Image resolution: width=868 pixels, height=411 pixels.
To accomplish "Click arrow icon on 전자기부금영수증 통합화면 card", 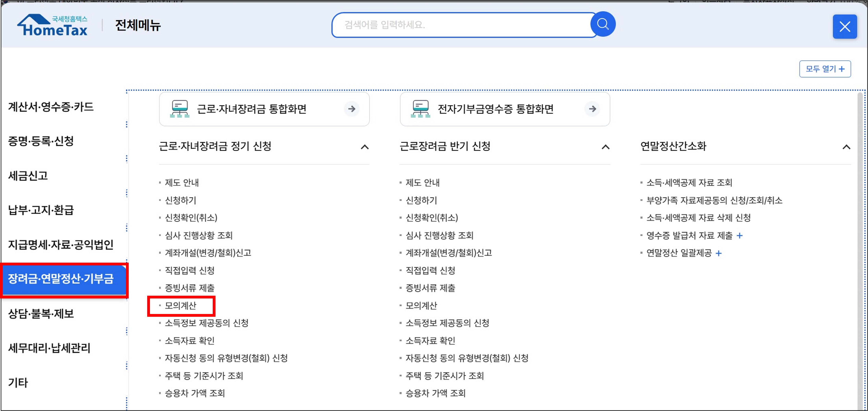I will [x=592, y=109].
